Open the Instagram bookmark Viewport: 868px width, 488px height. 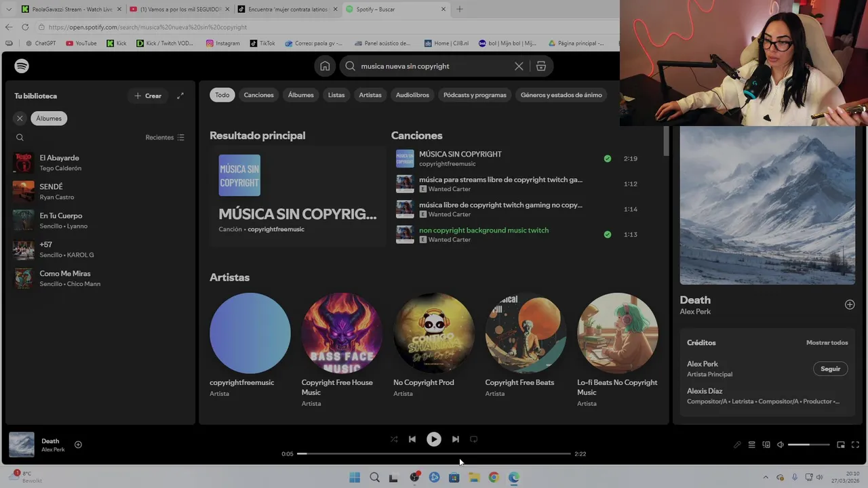pos(223,43)
